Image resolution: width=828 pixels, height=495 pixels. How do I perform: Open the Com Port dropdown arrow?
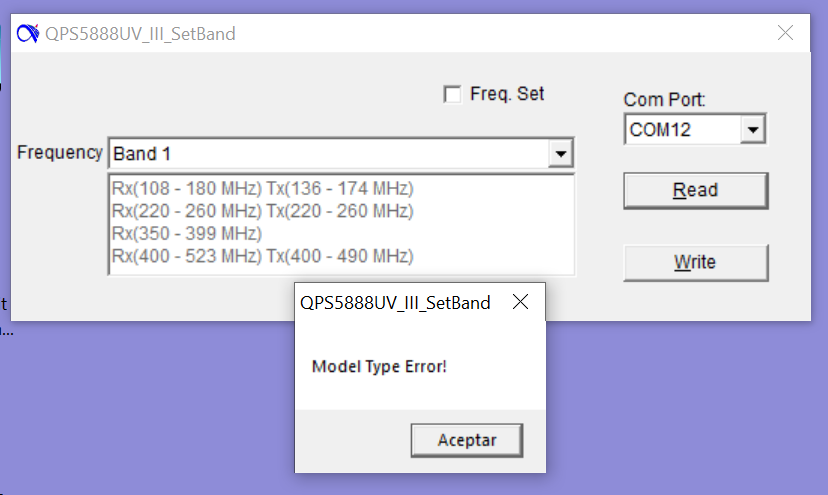point(754,130)
